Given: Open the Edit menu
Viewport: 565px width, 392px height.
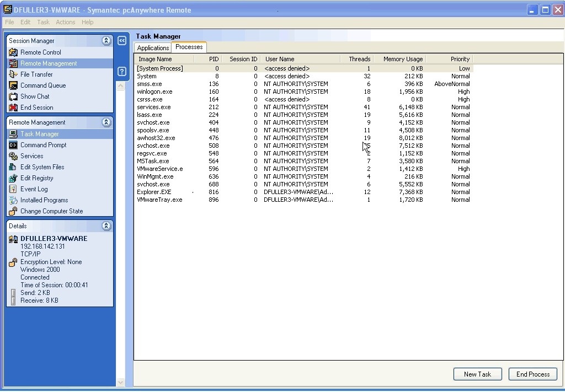Looking at the screenshot, I should click(x=25, y=22).
